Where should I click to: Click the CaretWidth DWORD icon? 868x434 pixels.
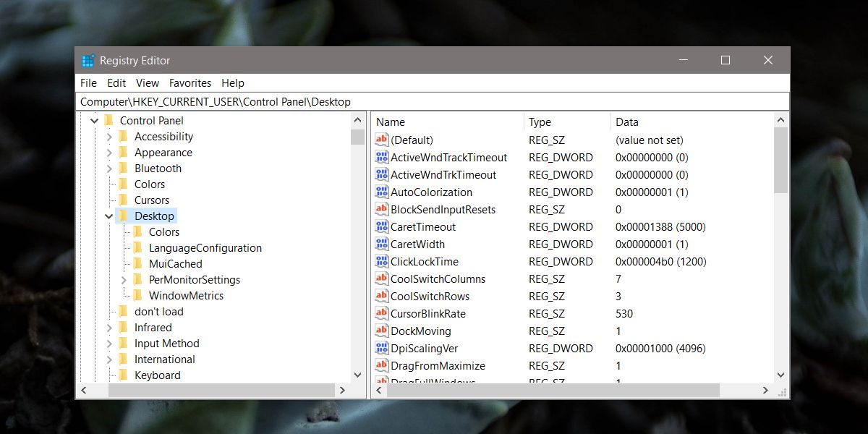[382, 244]
